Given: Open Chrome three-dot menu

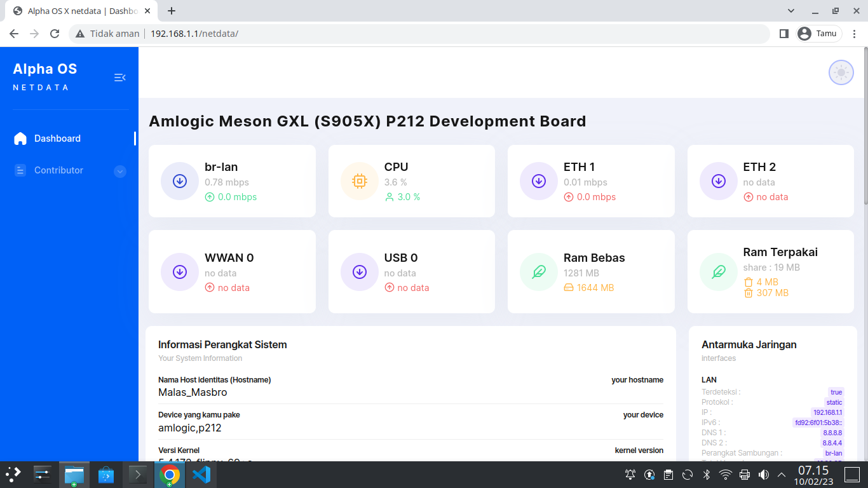Looking at the screenshot, I should (854, 34).
